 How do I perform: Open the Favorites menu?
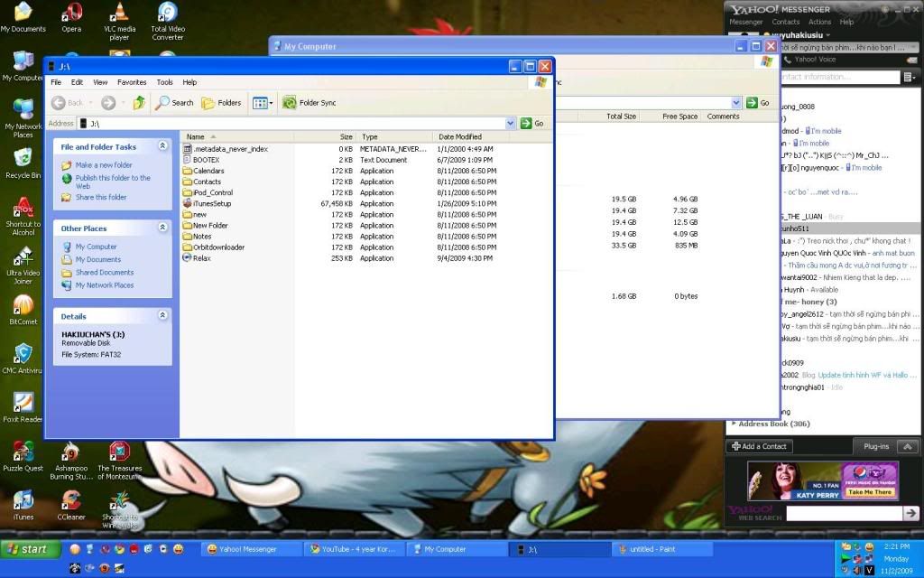point(132,82)
